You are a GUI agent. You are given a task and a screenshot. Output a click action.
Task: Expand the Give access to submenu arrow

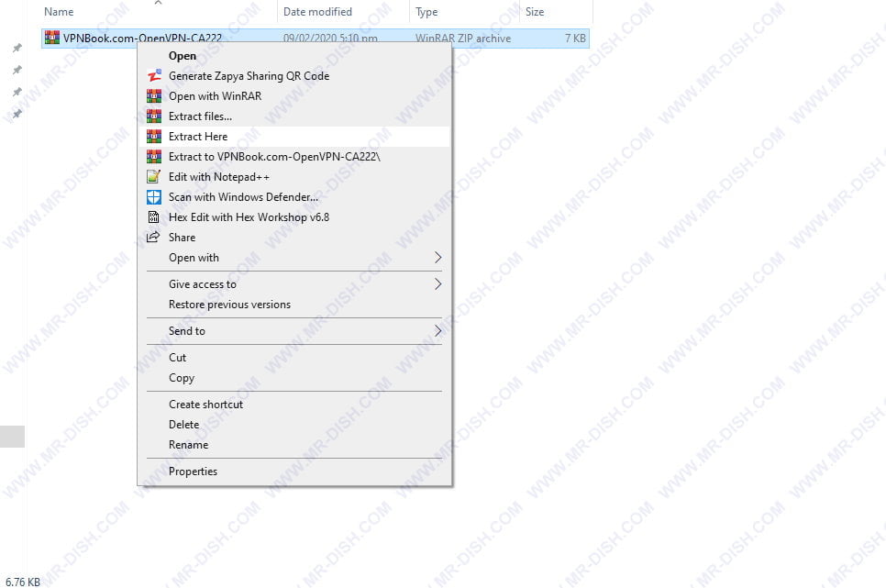tap(437, 284)
